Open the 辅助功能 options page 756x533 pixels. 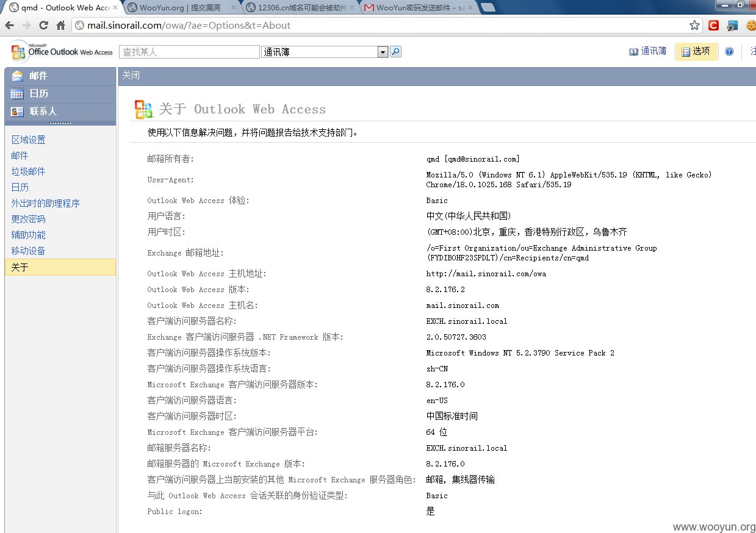[x=28, y=235]
